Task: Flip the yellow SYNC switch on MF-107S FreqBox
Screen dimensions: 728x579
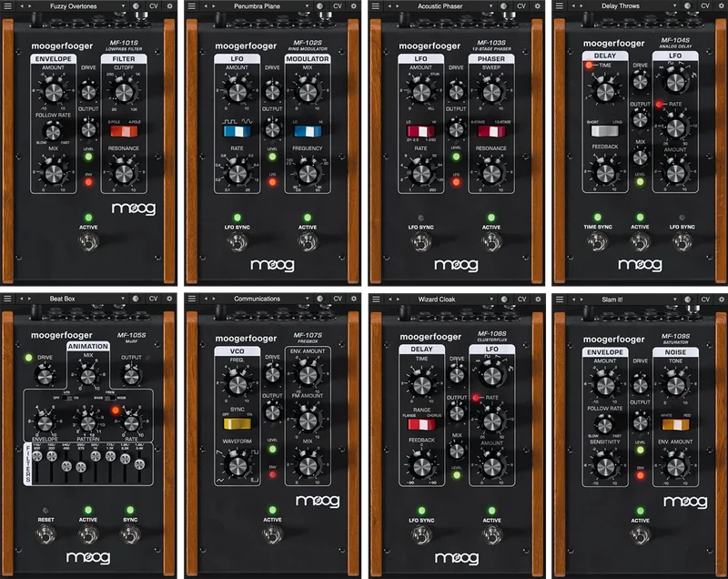Action: 237,424
